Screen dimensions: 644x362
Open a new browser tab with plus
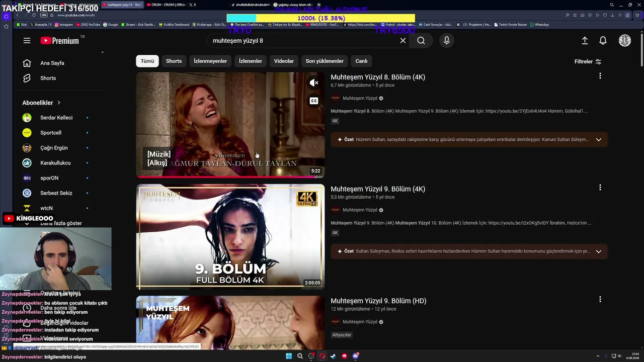click(x=319, y=5)
